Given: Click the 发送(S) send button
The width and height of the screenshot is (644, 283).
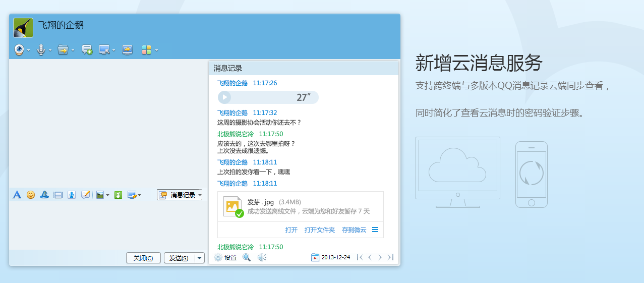Looking at the screenshot, I should pos(179,258).
